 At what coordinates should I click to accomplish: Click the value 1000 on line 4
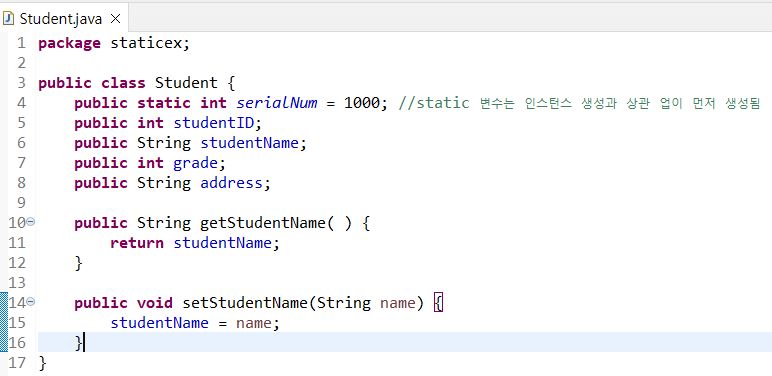pos(362,103)
